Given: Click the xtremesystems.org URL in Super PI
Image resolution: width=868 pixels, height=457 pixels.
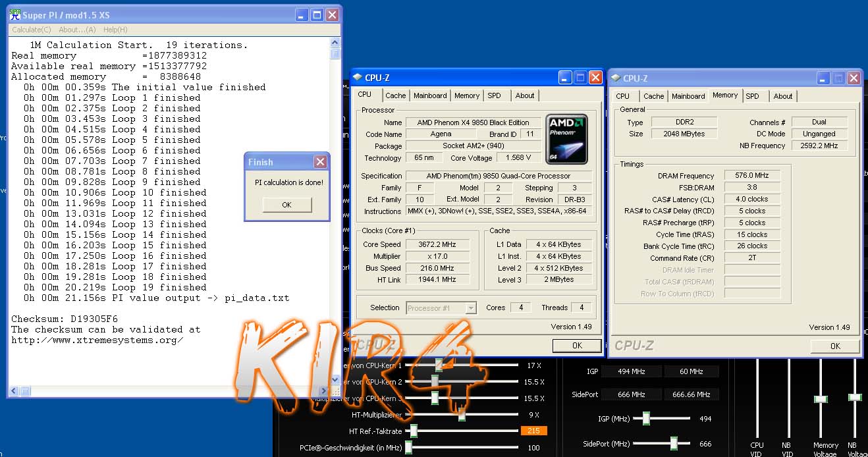Looking at the screenshot, I should (97, 340).
